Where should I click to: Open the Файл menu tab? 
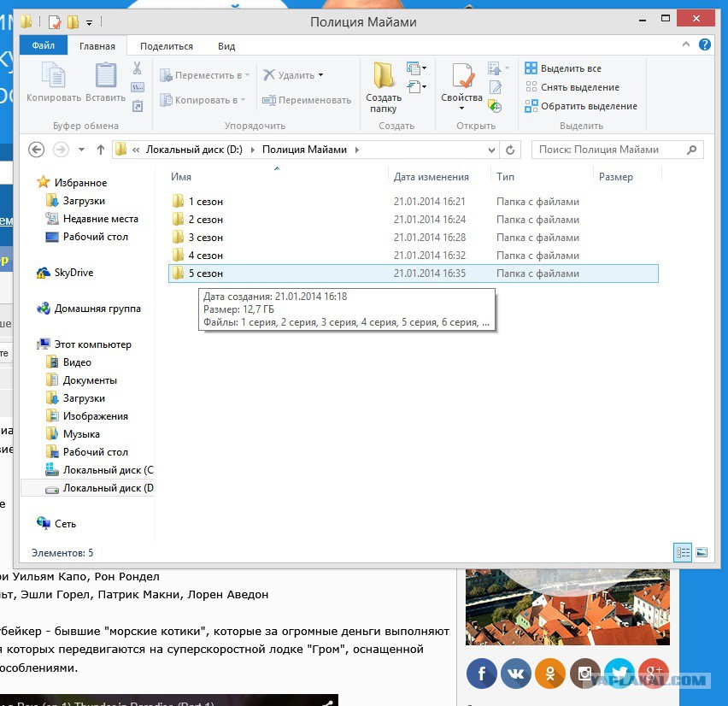coord(44,45)
